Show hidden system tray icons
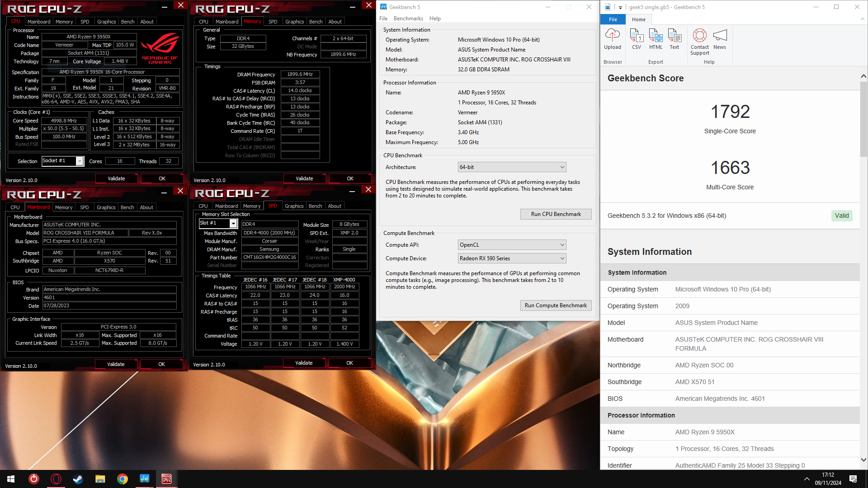The width and height of the screenshot is (868, 488). (x=807, y=479)
